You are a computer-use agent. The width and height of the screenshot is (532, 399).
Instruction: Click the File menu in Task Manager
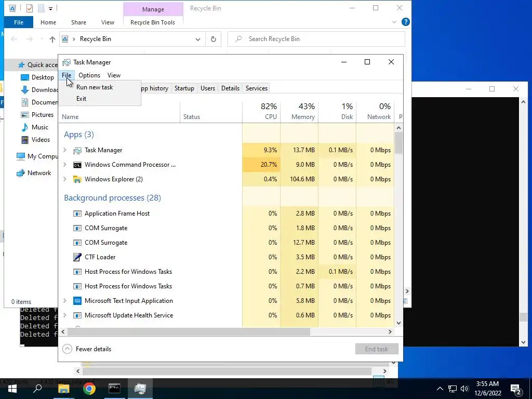pos(66,75)
